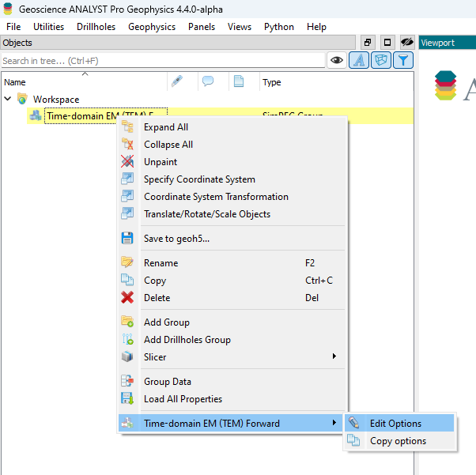This screenshot has width=476, height=475.
Task: Toggle the eye visibility button near search
Action: tap(337, 60)
